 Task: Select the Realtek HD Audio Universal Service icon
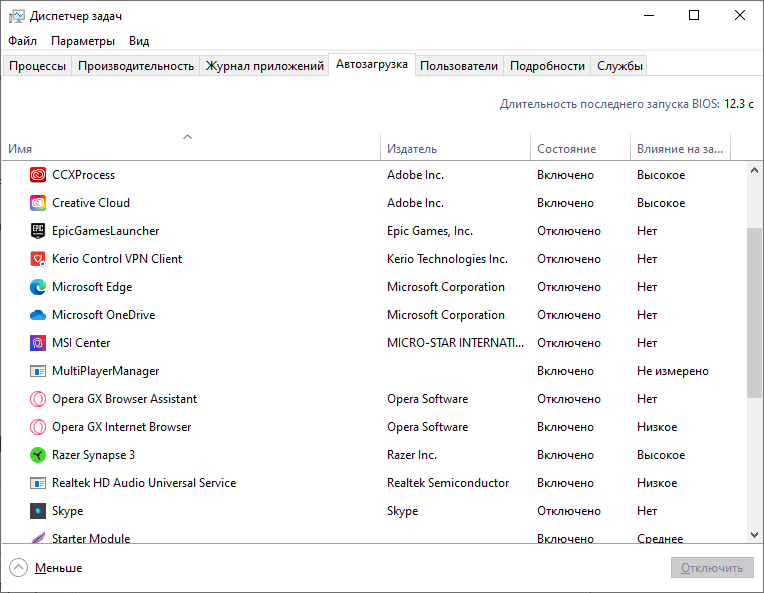38,483
